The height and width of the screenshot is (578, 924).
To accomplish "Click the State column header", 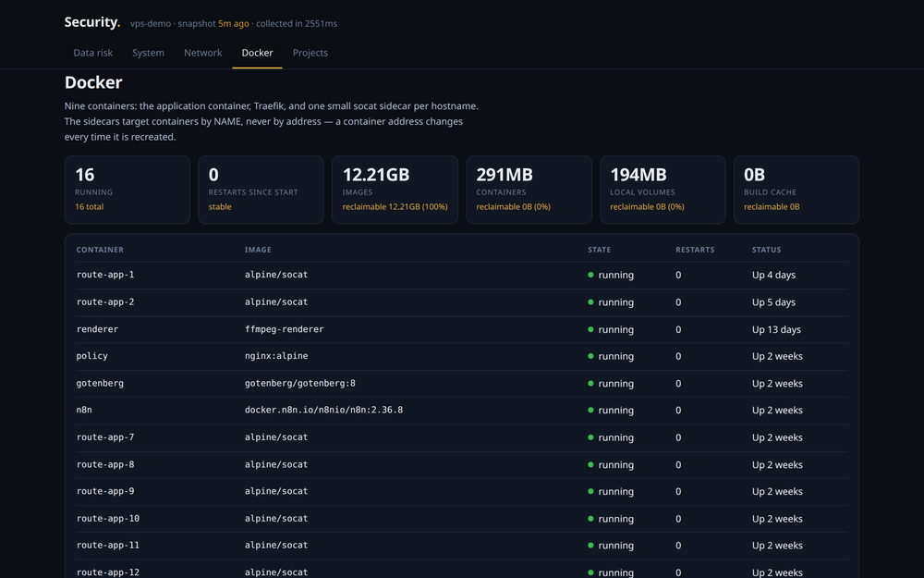I will point(599,250).
